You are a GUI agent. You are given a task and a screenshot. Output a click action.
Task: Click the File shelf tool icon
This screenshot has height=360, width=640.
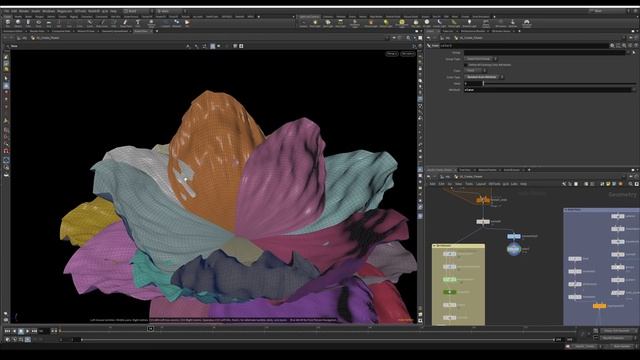(187, 23)
